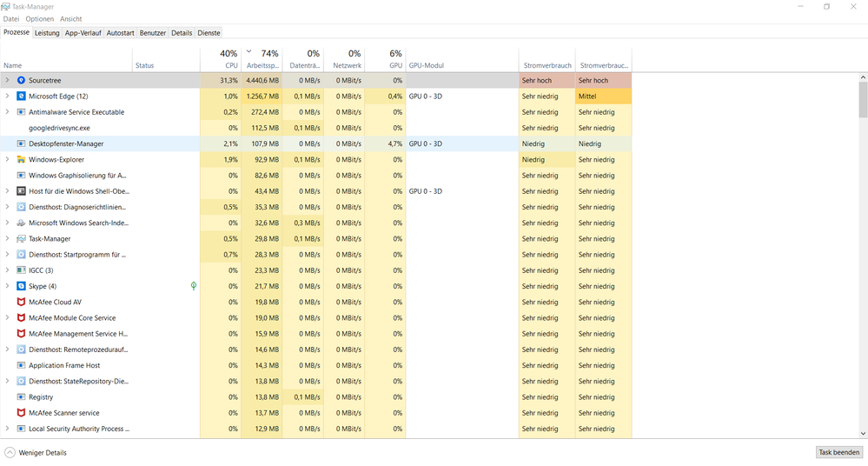Click the McAfee Module Core Service icon
This screenshot has height=466, width=868.
(21, 318)
